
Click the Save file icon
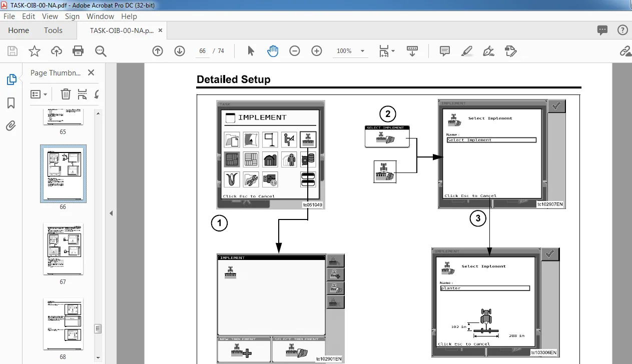pyautogui.click(x=13, y=51)
